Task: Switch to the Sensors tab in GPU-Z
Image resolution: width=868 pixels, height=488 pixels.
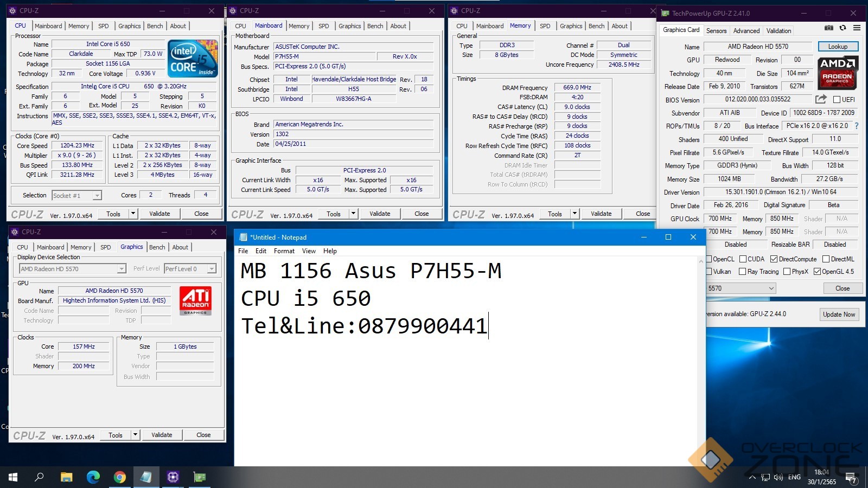Action: [716, 31]
